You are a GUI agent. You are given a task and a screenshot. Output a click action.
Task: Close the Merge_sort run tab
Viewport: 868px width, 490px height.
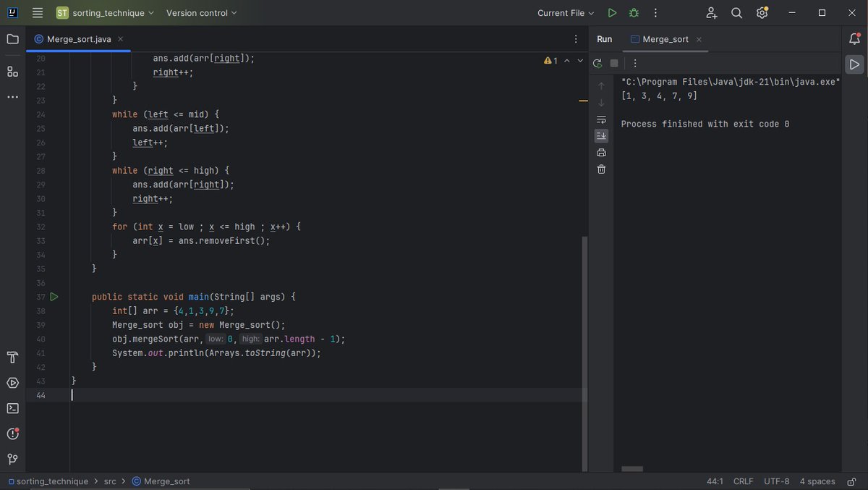699,39
